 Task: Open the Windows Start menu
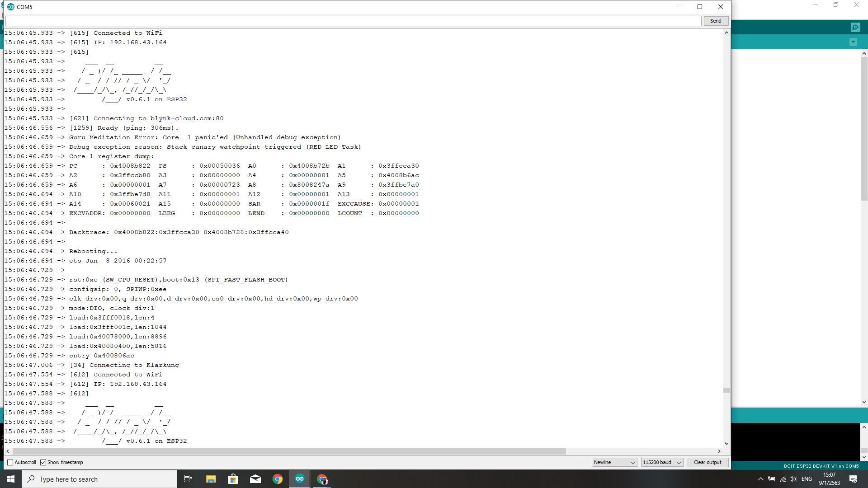click(x=11, y=479)
